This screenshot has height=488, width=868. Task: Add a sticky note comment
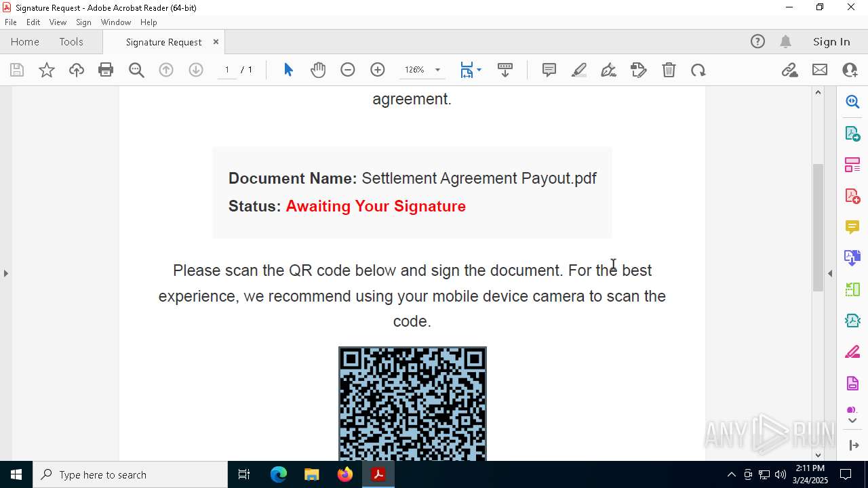click(x=549, y=70)
